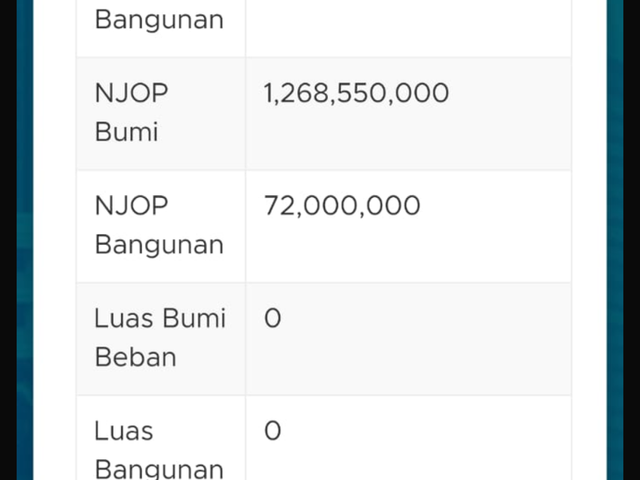Select the 0 value of Luas Bangunan row

point(273,431)
